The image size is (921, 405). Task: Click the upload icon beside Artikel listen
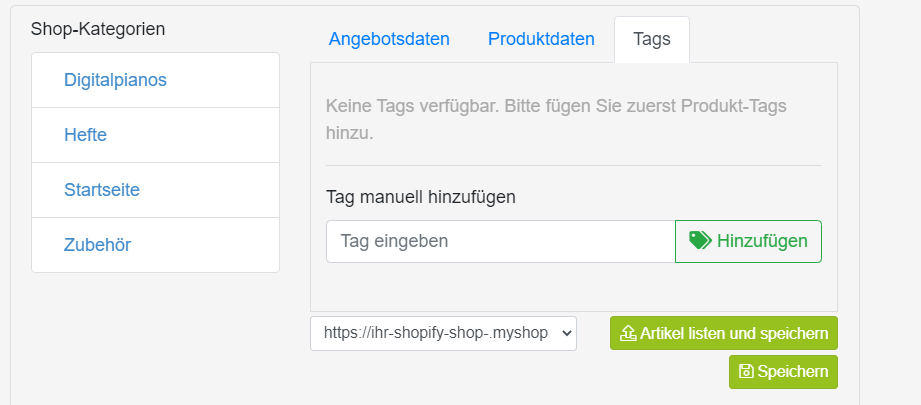pyautogui.click(x=628, y=333)
